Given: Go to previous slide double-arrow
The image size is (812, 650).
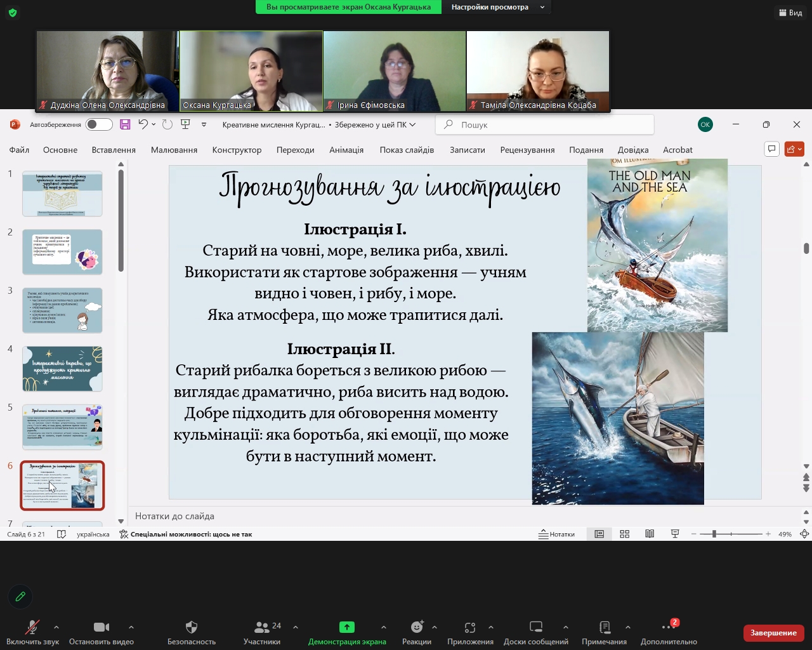Looking at the screenshot, I should (806, 477).
